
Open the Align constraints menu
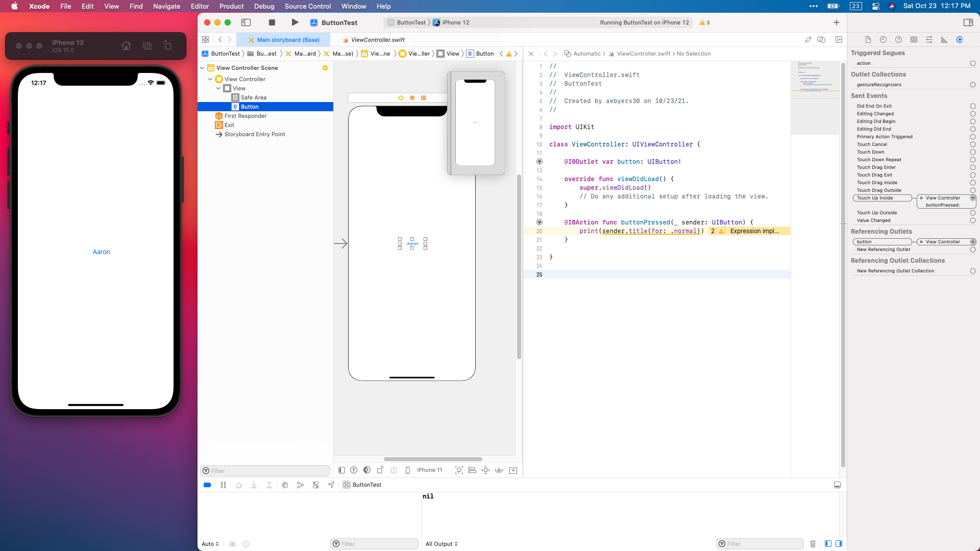tap(472, 470)
